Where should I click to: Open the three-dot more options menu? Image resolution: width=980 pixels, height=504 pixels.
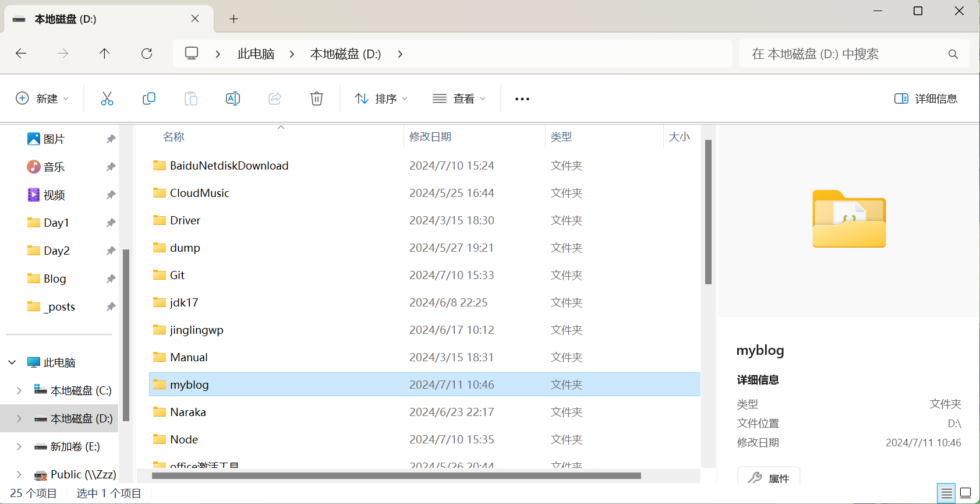522,99
